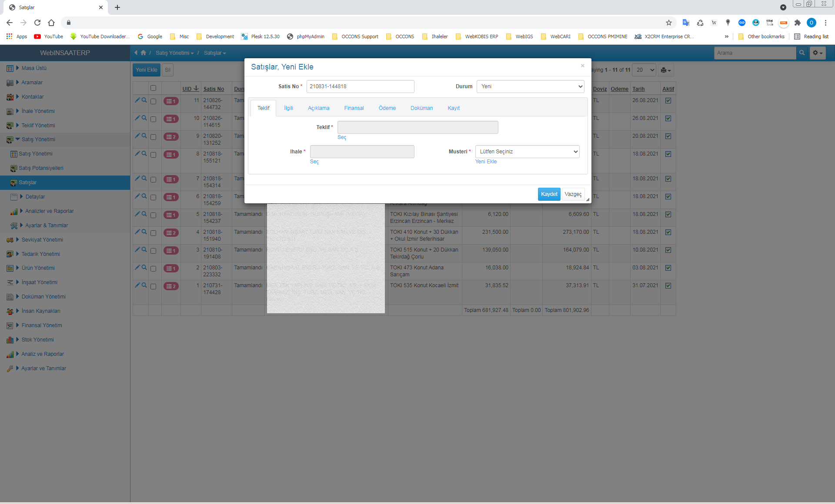This screenshot has height=504, width=835.
Task: View row 210818-151940 with magnifier icon
Action: (144, 232)
